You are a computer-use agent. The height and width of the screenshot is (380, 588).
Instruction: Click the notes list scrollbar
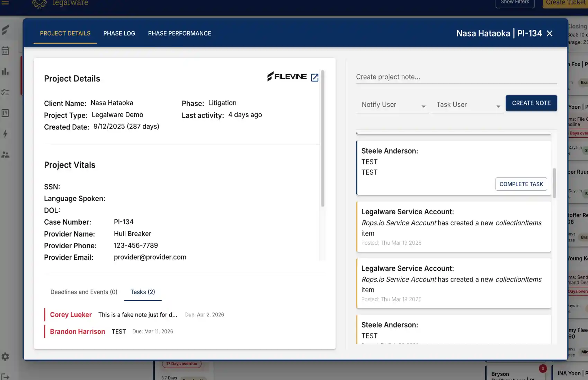[x=554, y=183]
